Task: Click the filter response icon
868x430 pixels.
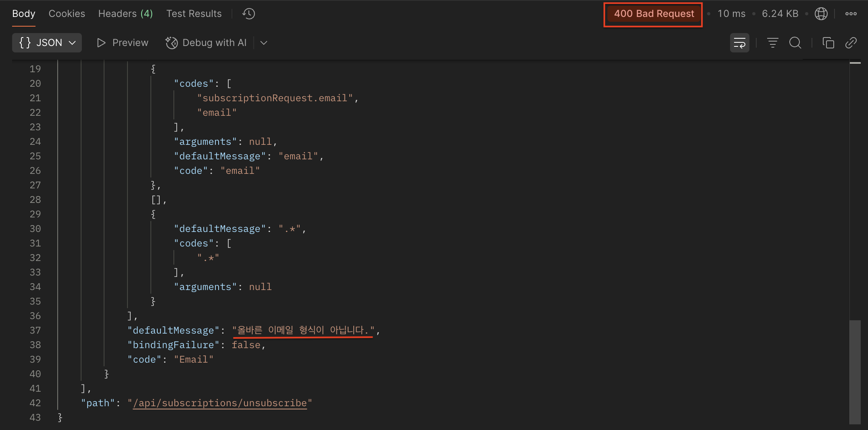Action: (x=772, y=43)
